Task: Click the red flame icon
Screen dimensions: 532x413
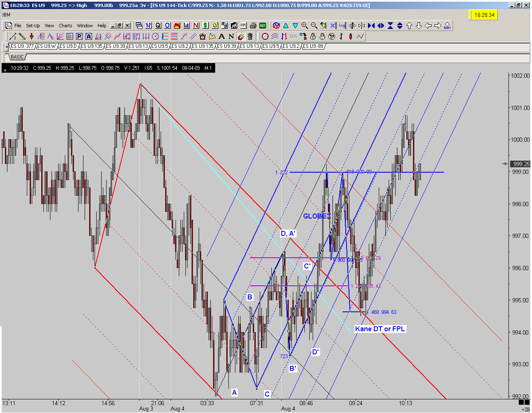Action: coord(177,26)
